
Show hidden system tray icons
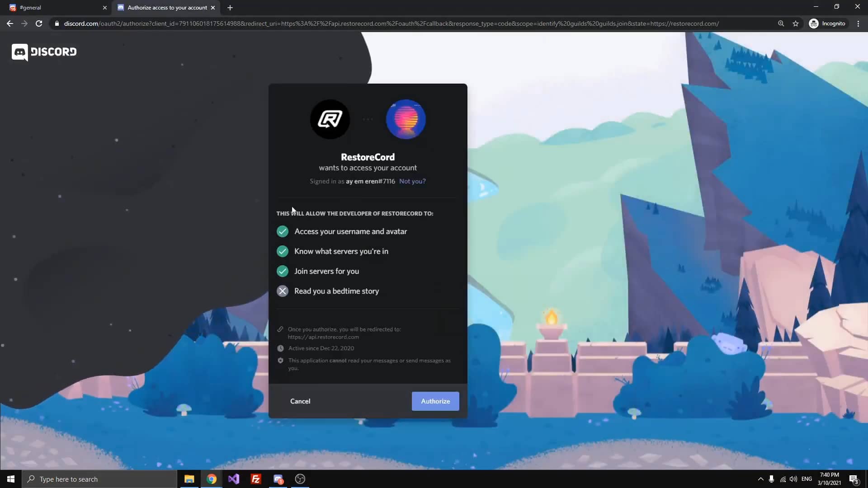coord(760,479)
